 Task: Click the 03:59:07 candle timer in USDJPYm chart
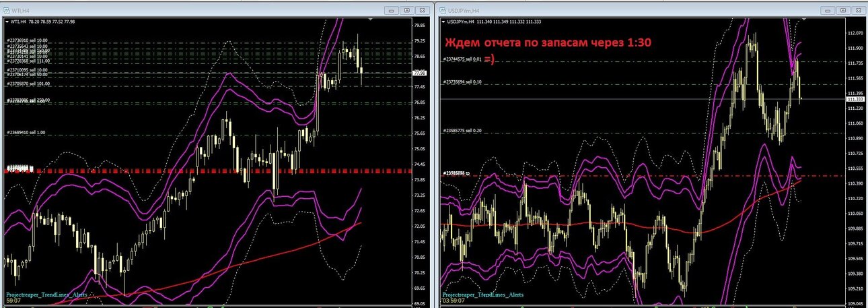(453, 301)
